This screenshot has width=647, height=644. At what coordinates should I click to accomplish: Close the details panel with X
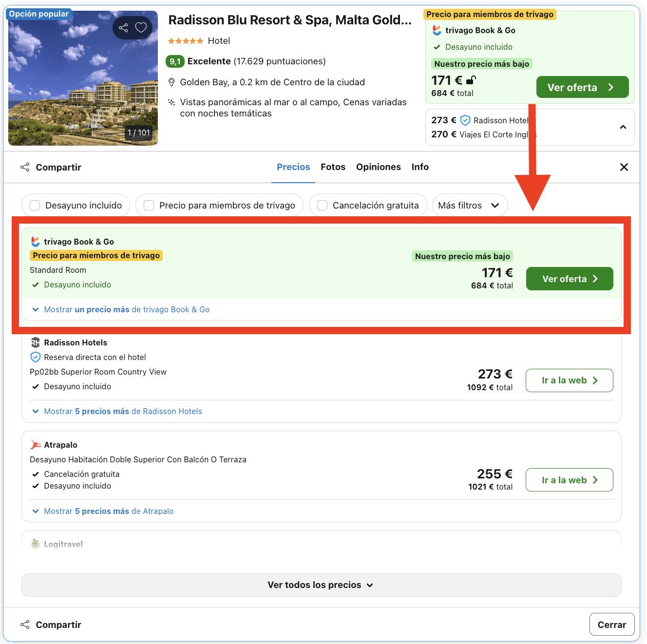[x=624, y=167]
